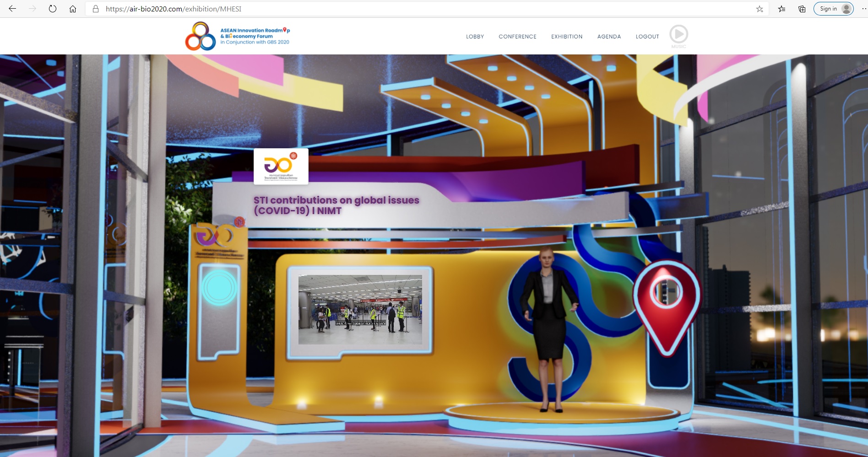Click the MHESI logo sign on booth
This screenshot has height=457, width=868.
click(x=281, y=167)
